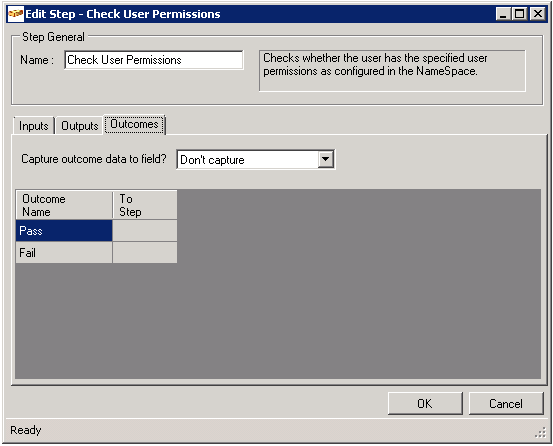Image resolution: width=553 pixels, height=446 pixels.
Task: Maximize the Edit Step window
Action: point(519,14)
